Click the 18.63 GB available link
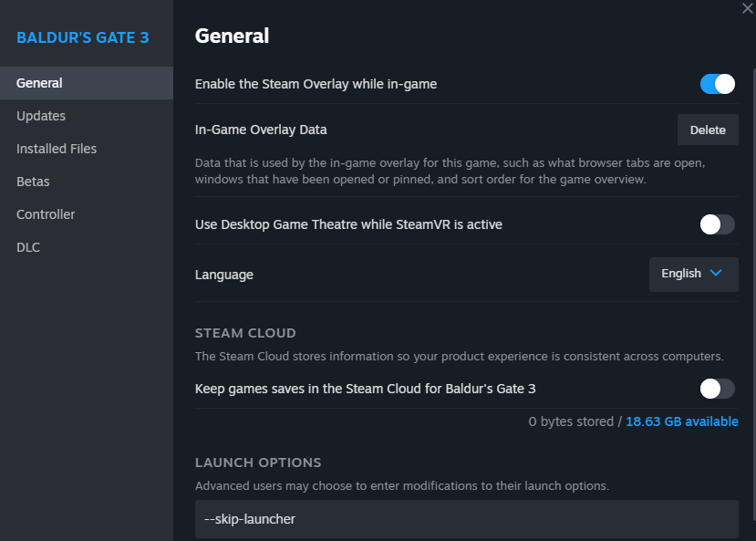The width and height of the screenshot is (756, 541). point(681,421)
